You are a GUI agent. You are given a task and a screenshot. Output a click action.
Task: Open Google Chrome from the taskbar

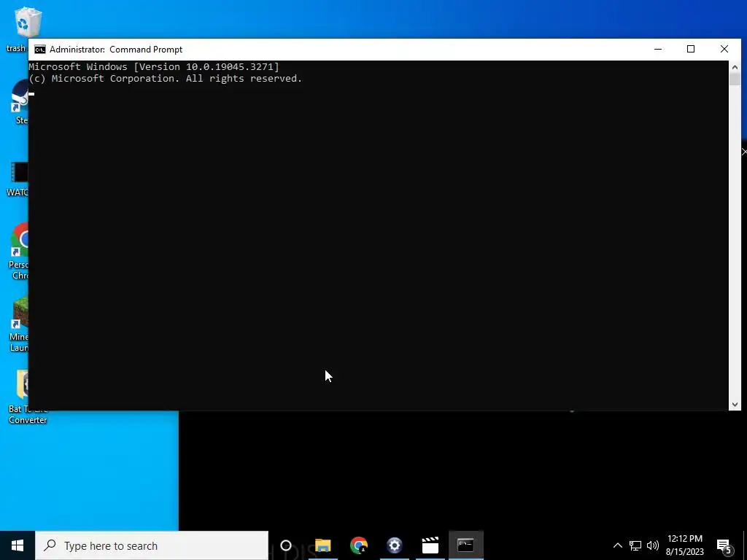tap(359, 545)
